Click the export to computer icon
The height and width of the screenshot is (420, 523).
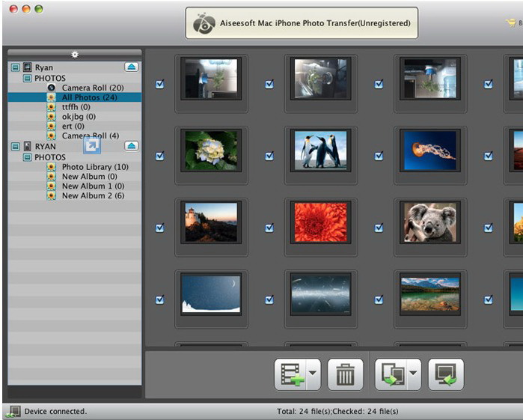point(446,374)
